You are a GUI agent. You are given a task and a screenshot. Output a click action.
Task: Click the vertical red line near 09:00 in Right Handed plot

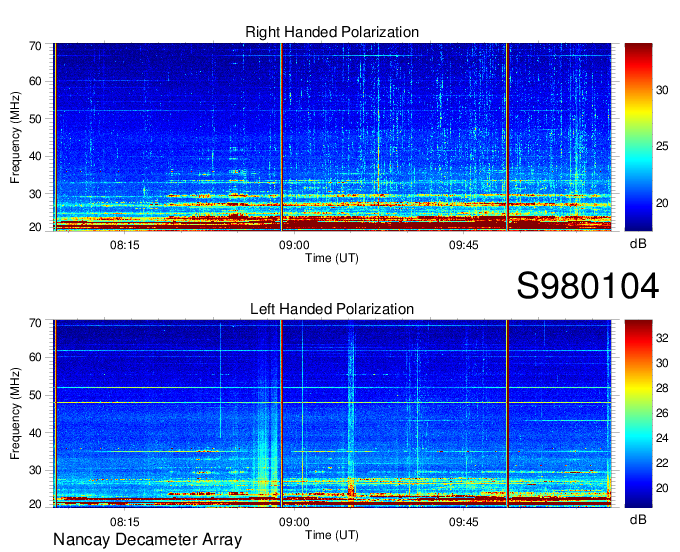coord(281,137)
